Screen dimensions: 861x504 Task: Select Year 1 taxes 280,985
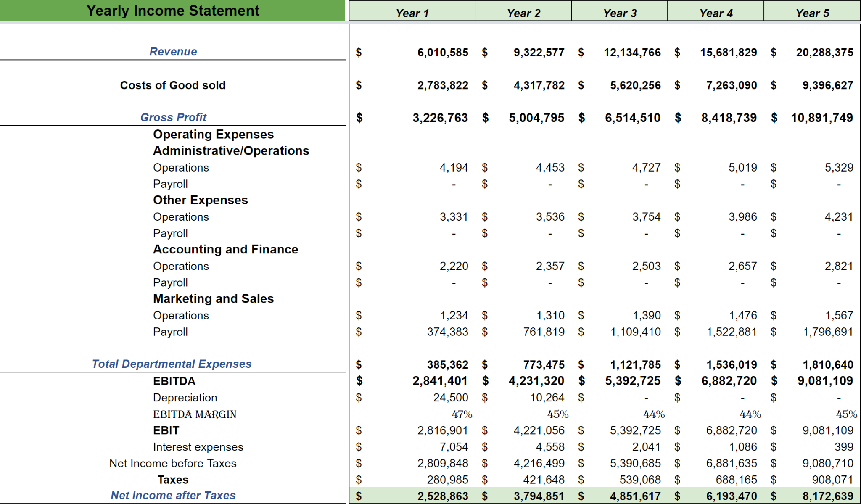pyautogui.click(x=448, y=480)
